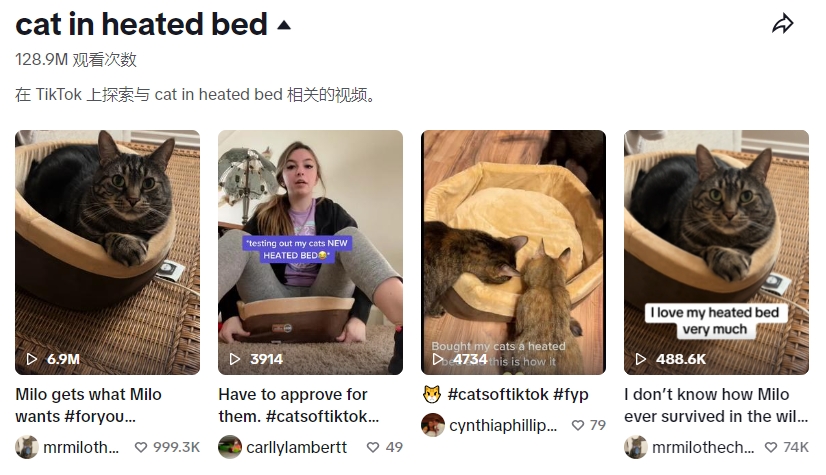Play the 'I love my heated bed' video
The height and width of the screenshot is (475, 826).
[x=716, y=252]
